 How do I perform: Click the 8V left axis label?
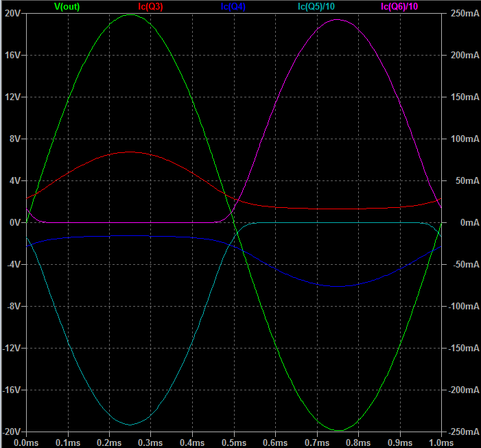(x=15, y=139)
